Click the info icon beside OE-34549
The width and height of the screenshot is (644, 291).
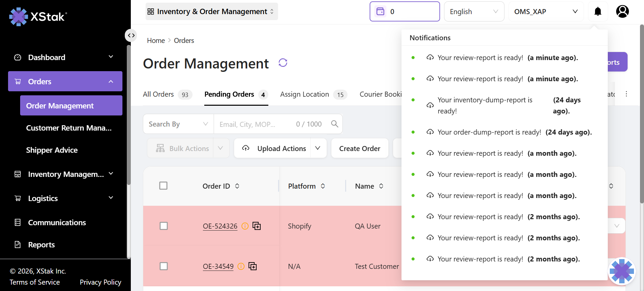[x=241, y=266]
